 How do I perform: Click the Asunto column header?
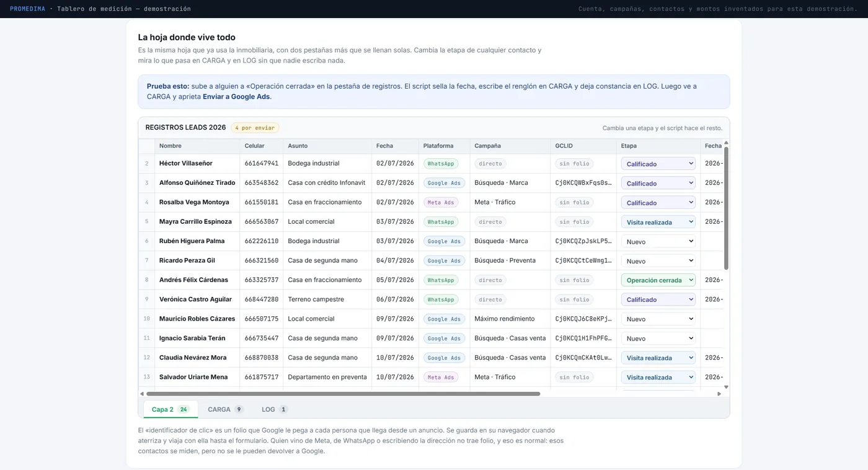(327, 146)
